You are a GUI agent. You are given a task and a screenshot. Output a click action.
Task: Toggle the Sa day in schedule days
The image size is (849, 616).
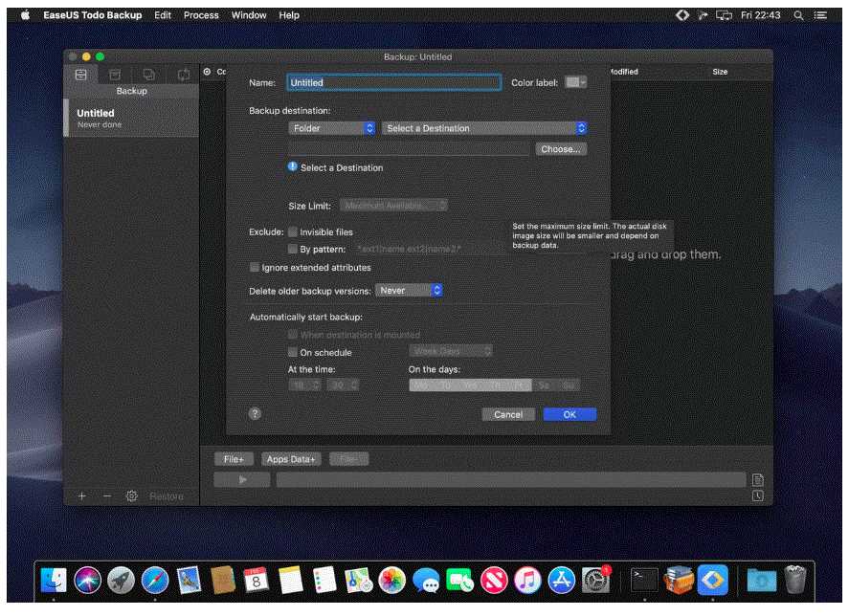point(544,385)
